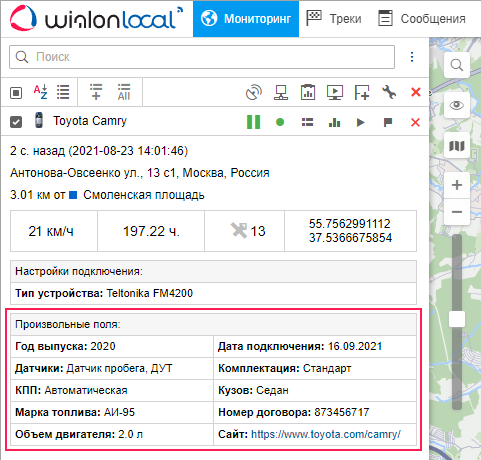Click the green motion state bars icon
The image size is (481, 460).
[x=253, y=122]
